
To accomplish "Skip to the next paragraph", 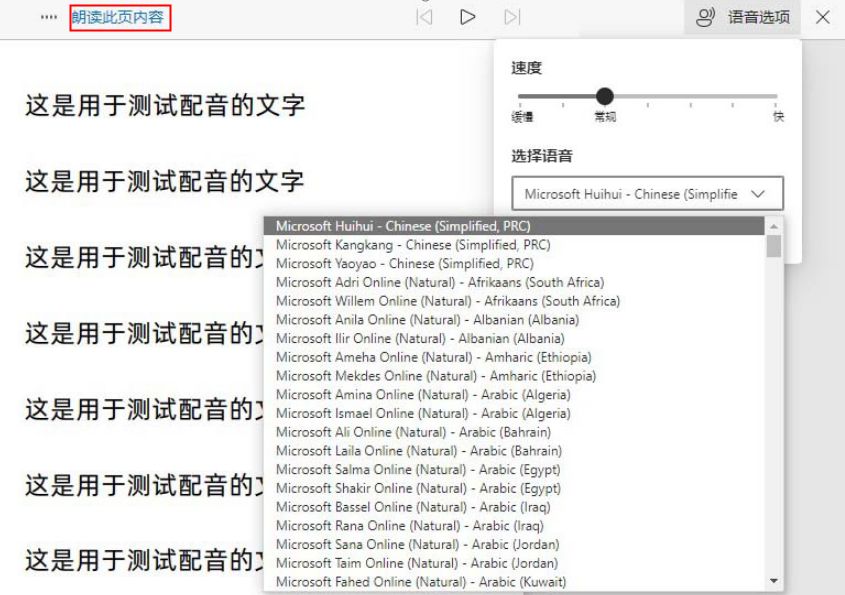I will tap(512, 17).
